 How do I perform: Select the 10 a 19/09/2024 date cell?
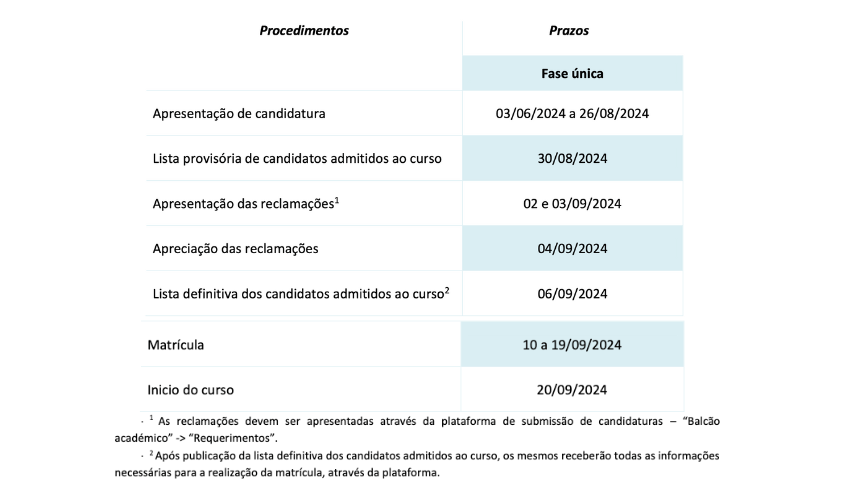coord(572,344)
